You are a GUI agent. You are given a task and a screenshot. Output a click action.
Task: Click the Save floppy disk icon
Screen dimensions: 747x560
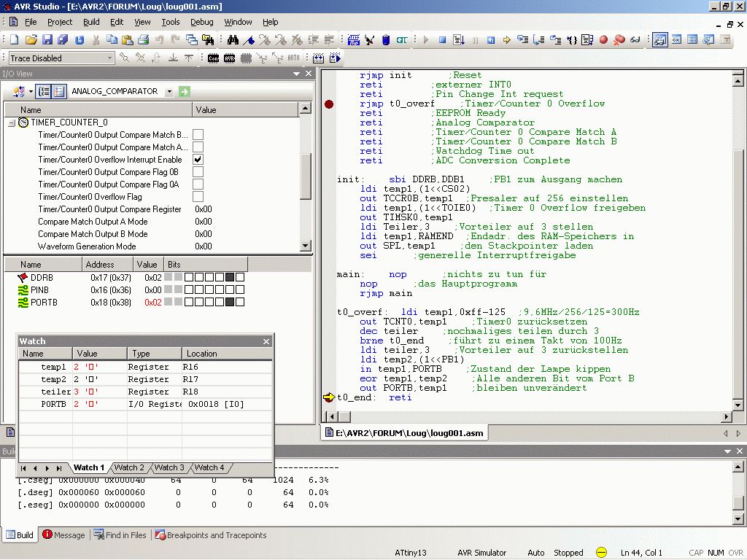point(47,40)
